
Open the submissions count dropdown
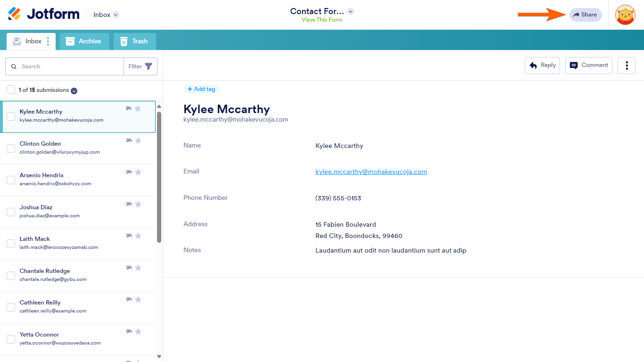[x=74, y=90]
